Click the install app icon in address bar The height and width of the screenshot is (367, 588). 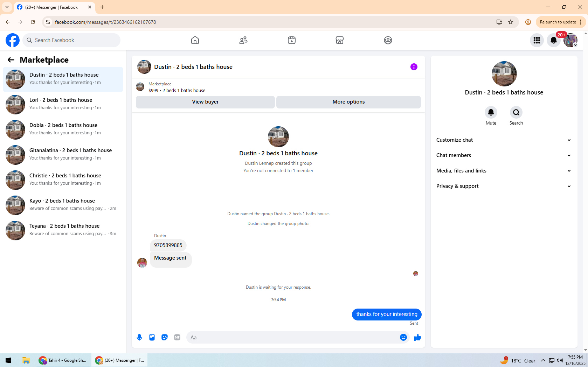[x=499, y=22]
